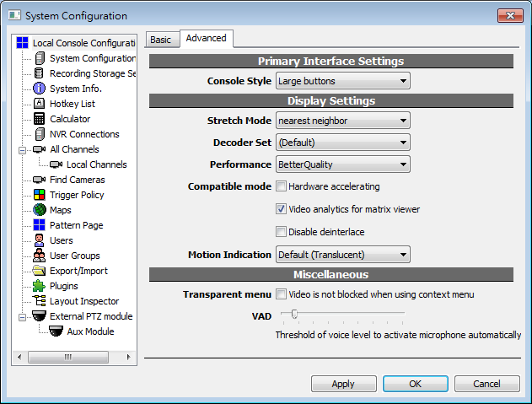Open User Groups tree entry

75,256
